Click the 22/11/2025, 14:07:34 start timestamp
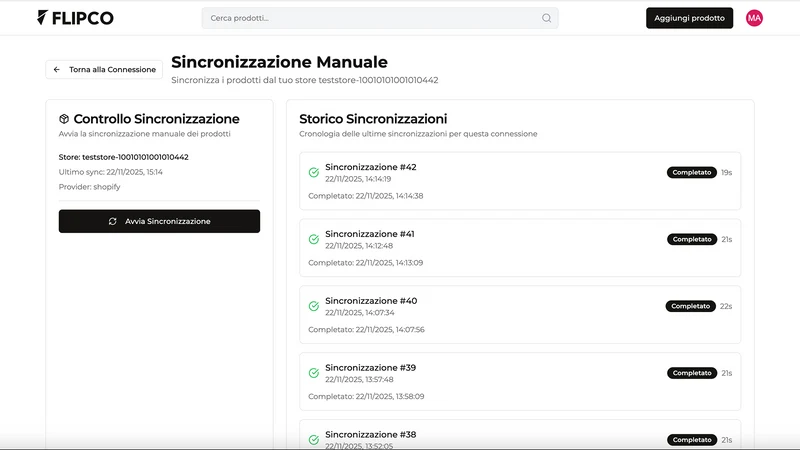Image resolution: width=800 pixels, height=450 pixels. (x=360, y=313)
